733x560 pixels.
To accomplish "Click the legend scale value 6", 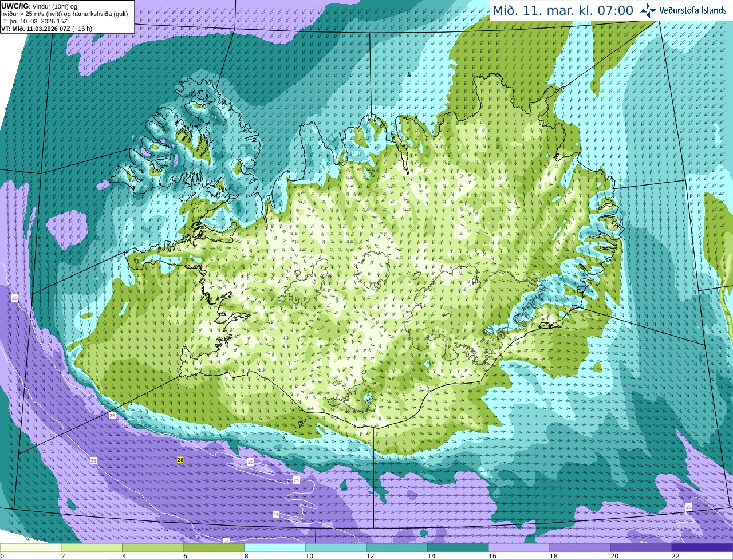I will [x=185, y=556].
